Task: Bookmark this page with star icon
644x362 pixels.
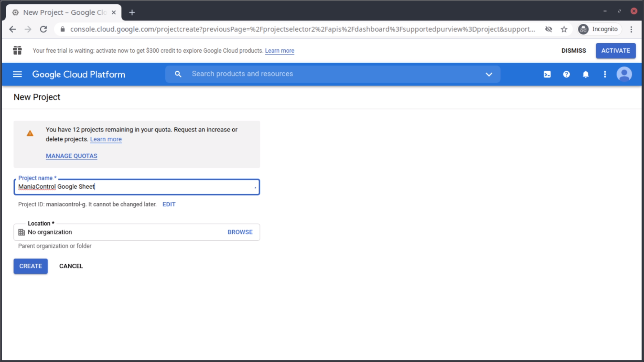Action: [564, 29]
